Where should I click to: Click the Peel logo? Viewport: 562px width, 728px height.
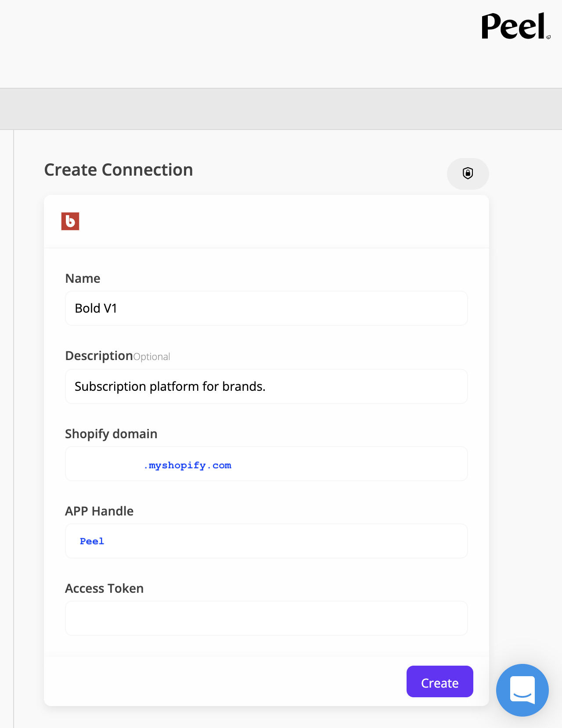[516, 26]
